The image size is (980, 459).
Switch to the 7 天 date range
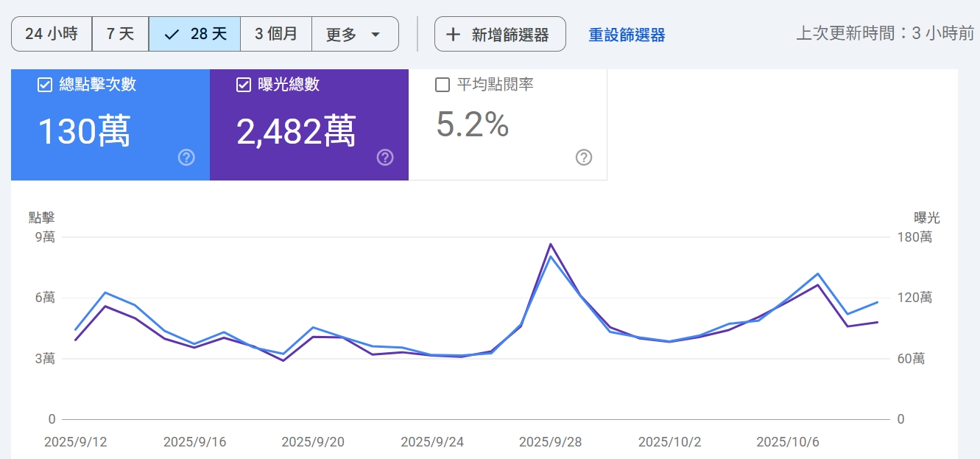point(120,35)
